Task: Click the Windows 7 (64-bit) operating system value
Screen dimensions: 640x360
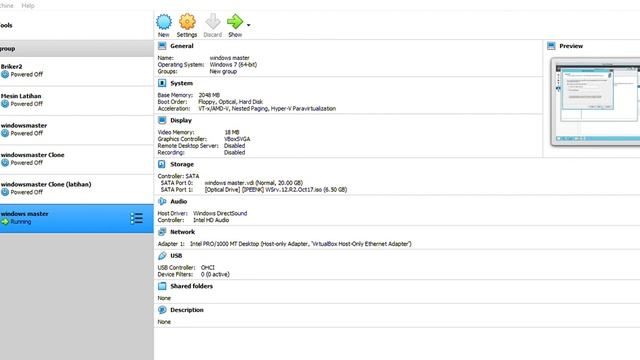Action: pyautogui.click(x=233, y=64)
